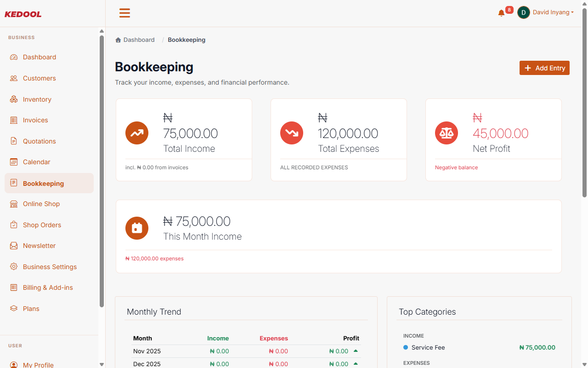Screen dimensions: 588x368
Task: Click the Online Shop storefront icon
Action: [x=14, y=204]
